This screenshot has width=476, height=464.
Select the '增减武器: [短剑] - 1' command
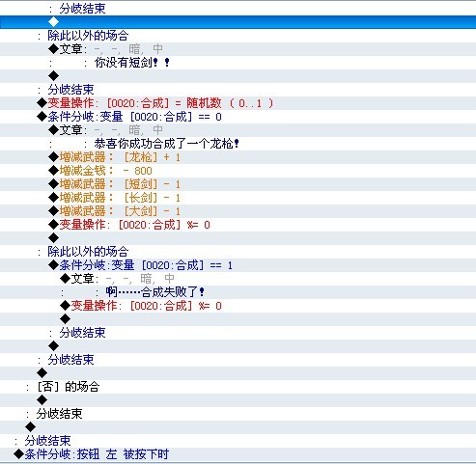(x=238, y=184)
